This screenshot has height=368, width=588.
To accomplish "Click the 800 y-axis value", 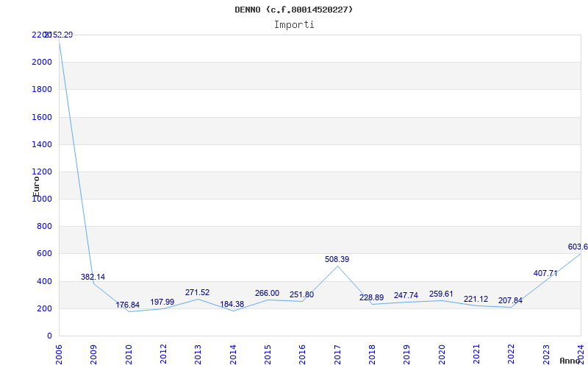I will (44, 227).
